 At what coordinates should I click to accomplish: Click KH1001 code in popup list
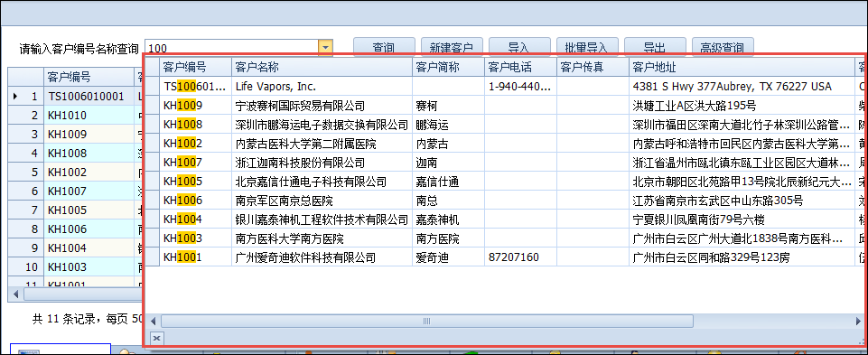195,257
